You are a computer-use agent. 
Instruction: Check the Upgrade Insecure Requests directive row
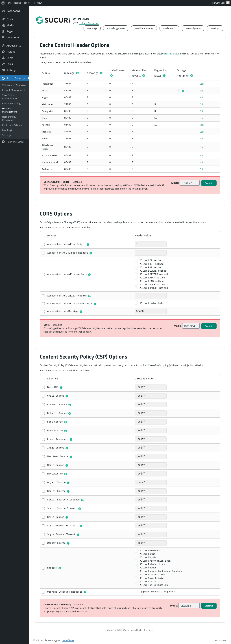(x=43, y=592)
